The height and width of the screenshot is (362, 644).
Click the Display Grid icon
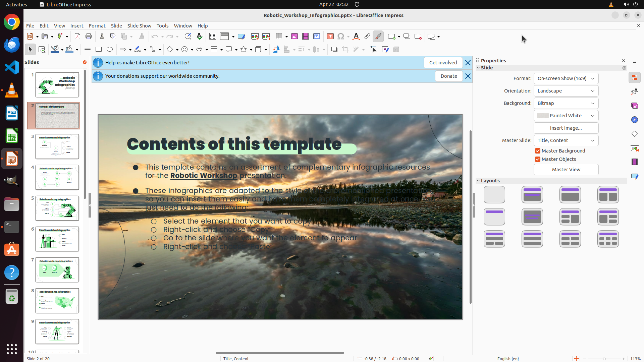coord(213,37)
